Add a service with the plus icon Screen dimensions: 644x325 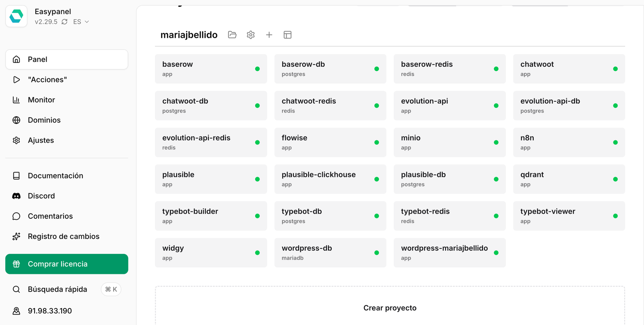(x=269, y=35)
